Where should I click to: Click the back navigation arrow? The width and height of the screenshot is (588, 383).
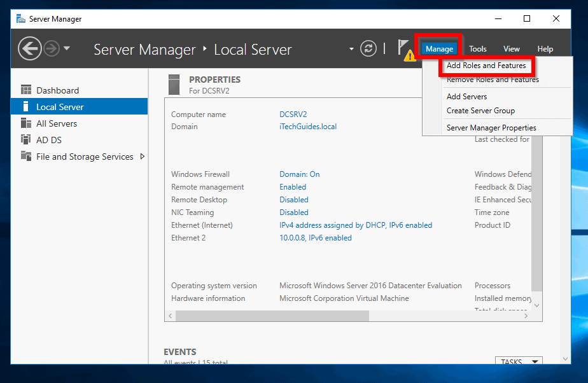tap(30, 48)
